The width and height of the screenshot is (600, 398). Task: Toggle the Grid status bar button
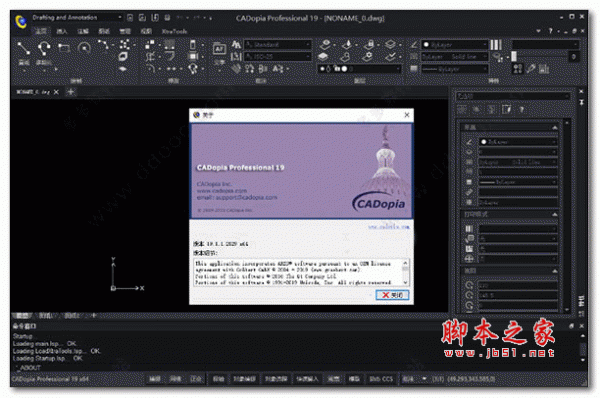point(175,379)
